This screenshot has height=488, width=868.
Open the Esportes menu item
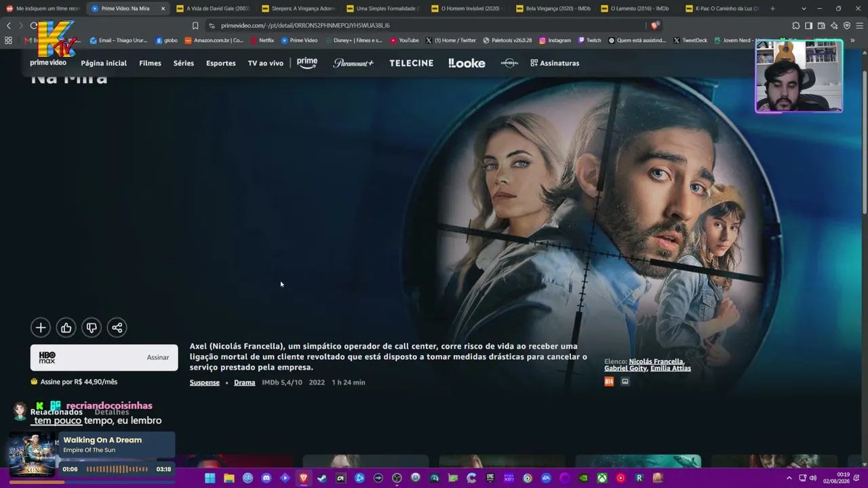click(221, 63)
